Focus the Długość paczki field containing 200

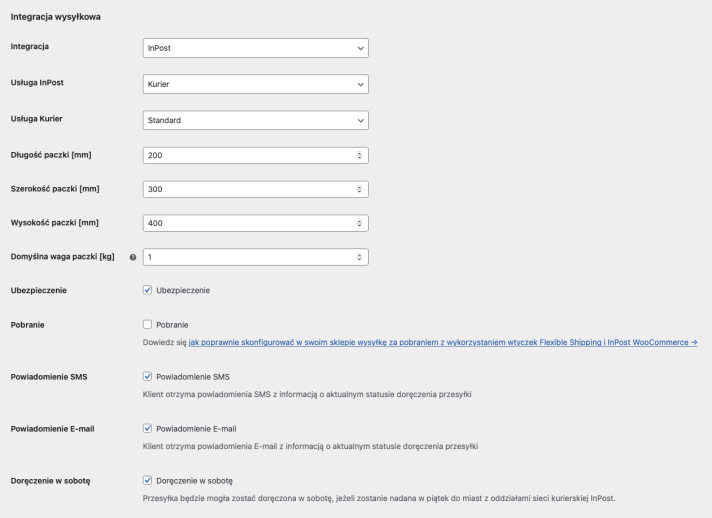click(x=256, y=155)
